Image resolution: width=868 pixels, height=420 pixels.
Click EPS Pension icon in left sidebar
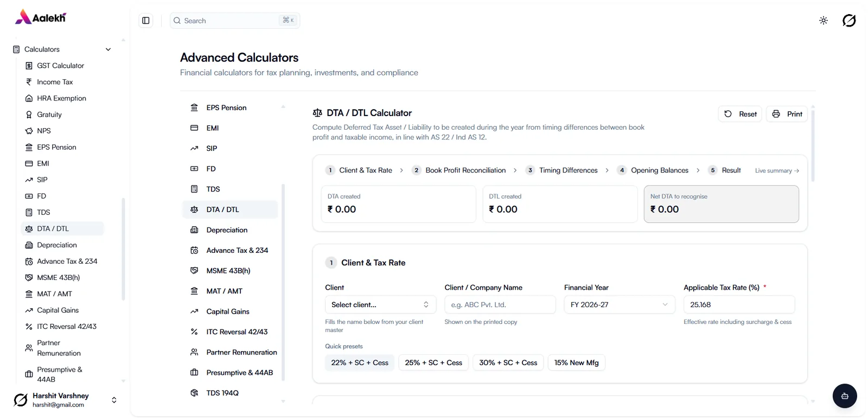(x=29, y=147)
